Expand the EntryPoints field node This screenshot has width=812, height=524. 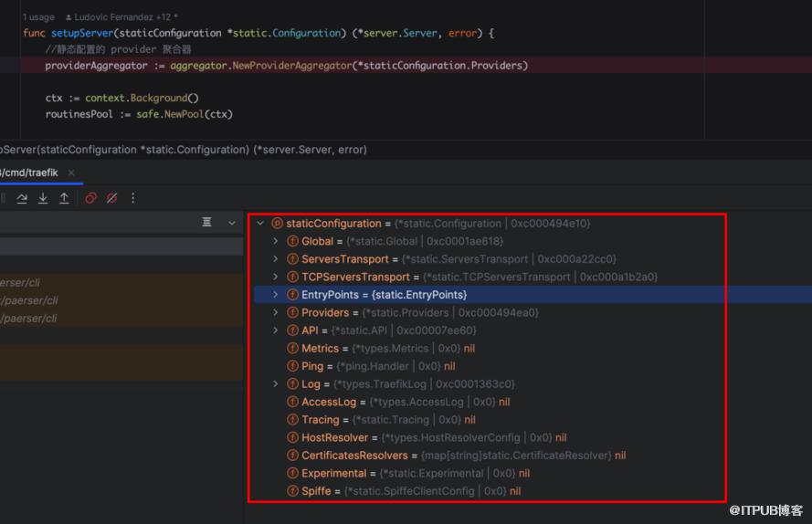276,295
